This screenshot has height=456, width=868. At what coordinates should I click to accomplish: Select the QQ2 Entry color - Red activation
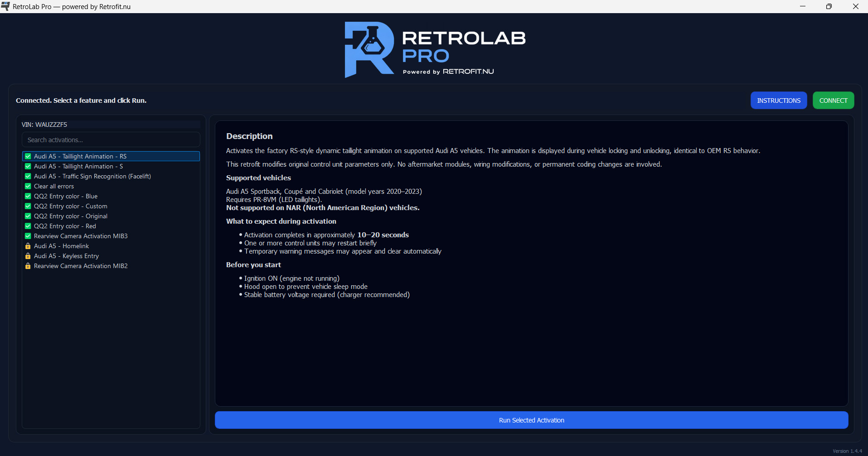(65, 226)
